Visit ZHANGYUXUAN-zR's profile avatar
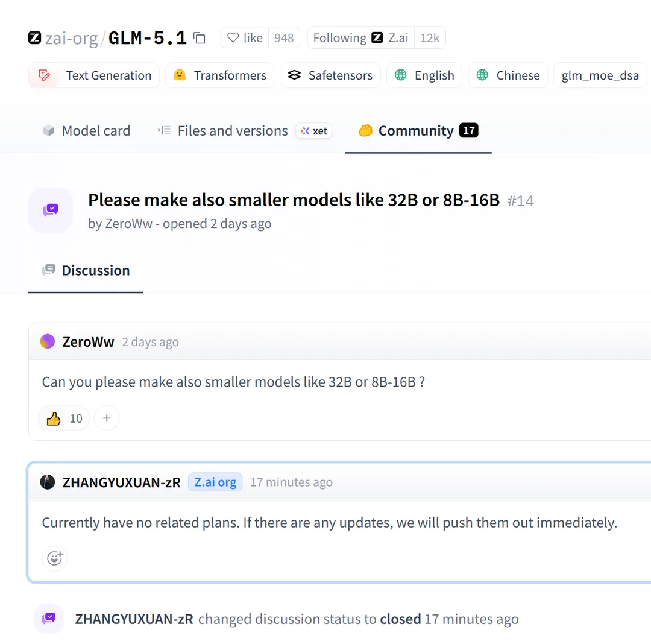The image size is (651, 644). (48, 482)
